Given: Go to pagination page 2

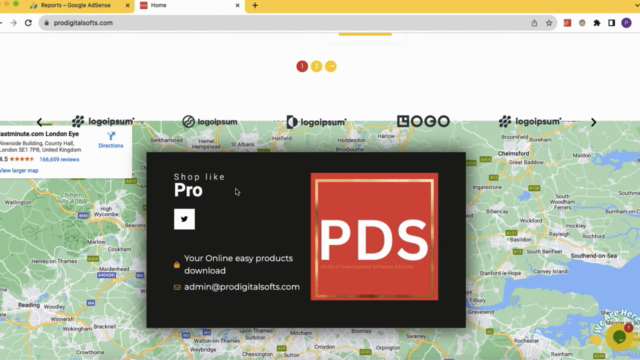Looking at the screenshot, I should click(316, 66).
